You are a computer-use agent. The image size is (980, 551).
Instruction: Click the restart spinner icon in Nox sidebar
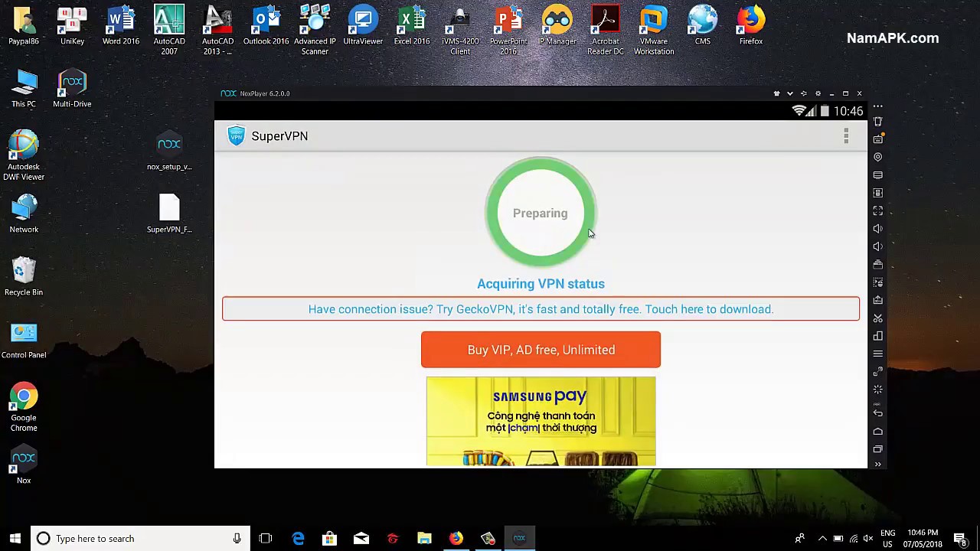pos(878,390)
